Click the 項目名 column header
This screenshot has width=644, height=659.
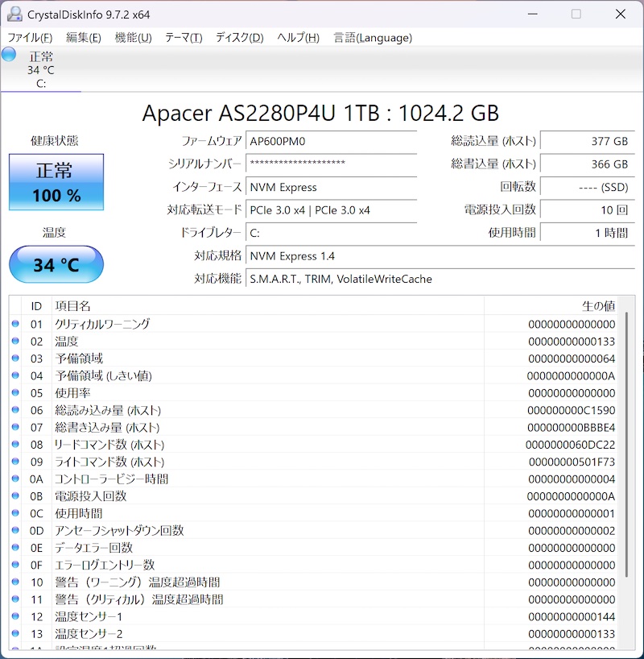[x=268, y=306]
